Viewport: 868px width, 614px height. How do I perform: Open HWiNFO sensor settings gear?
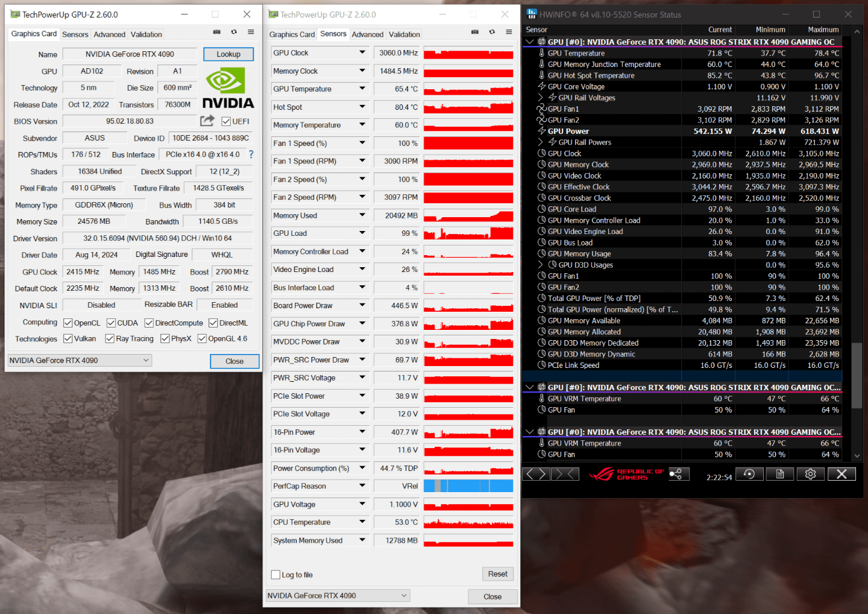pyautogui.click(x=811, y=474)
